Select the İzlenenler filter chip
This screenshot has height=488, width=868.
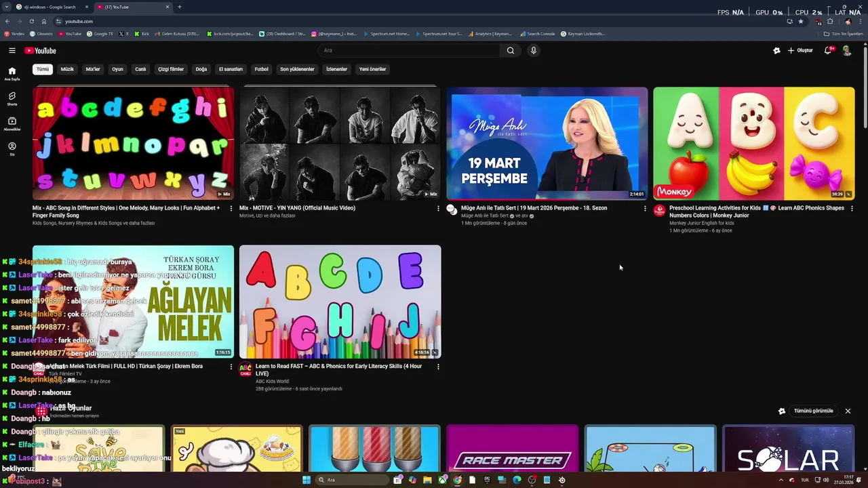[x=336, y=69]
